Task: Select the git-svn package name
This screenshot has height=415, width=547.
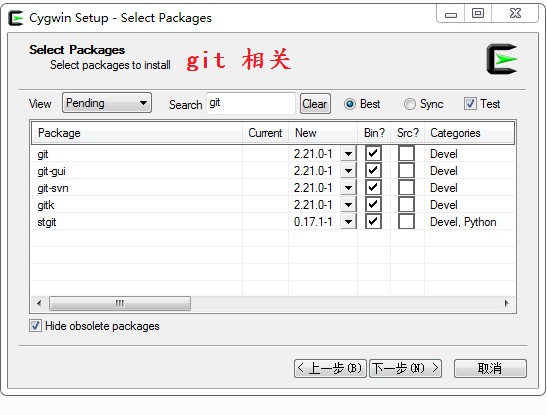Action: 53,188
